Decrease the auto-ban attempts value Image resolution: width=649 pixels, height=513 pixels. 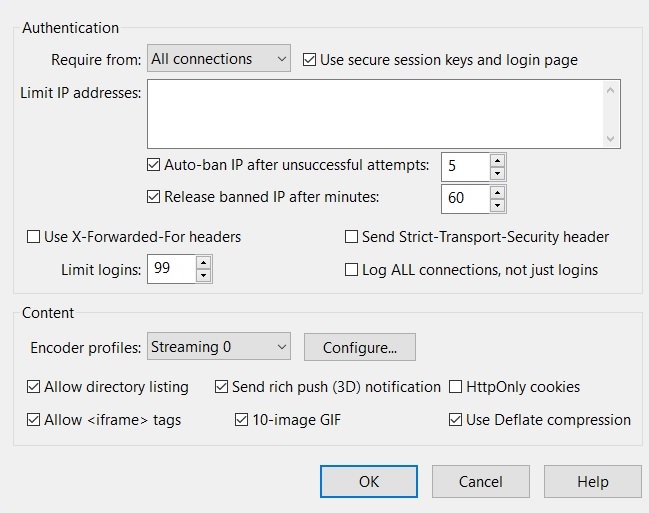[x=498, y=171]
